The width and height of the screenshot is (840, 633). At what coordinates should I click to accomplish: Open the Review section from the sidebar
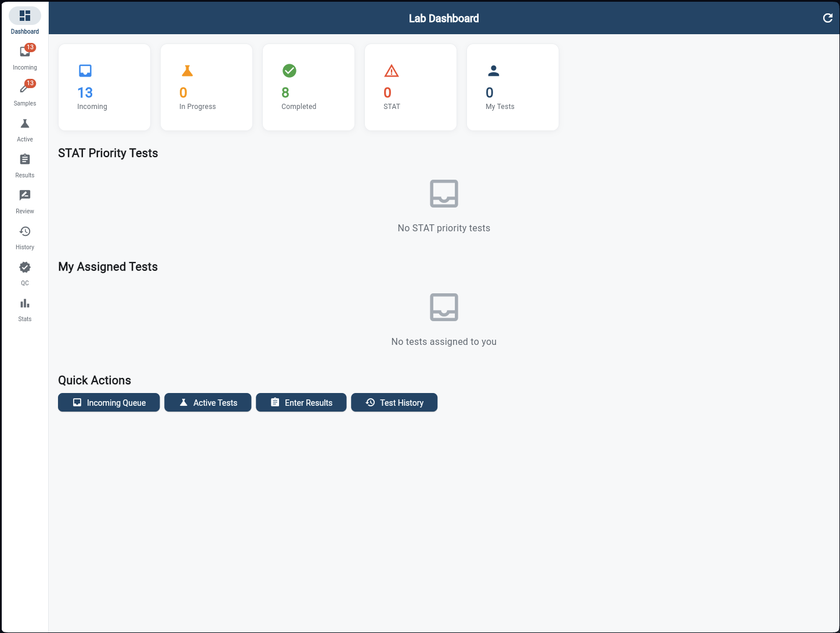[x=24, y=199]
